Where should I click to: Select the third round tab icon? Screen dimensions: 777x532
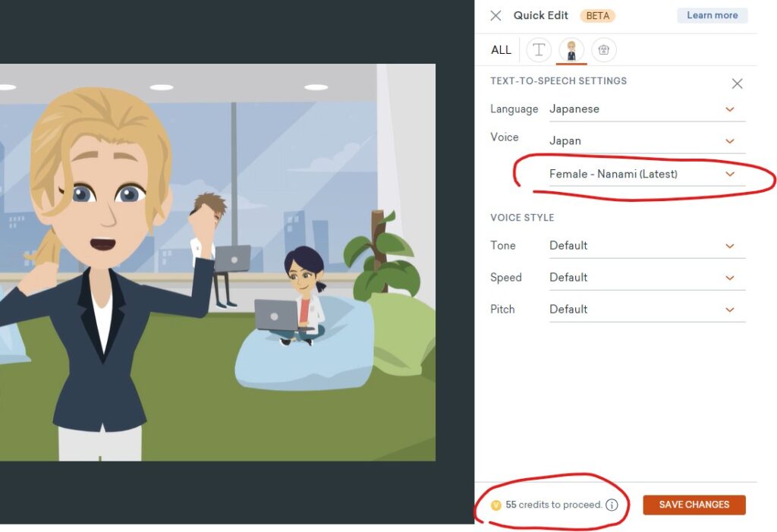(x=603, y=49)
